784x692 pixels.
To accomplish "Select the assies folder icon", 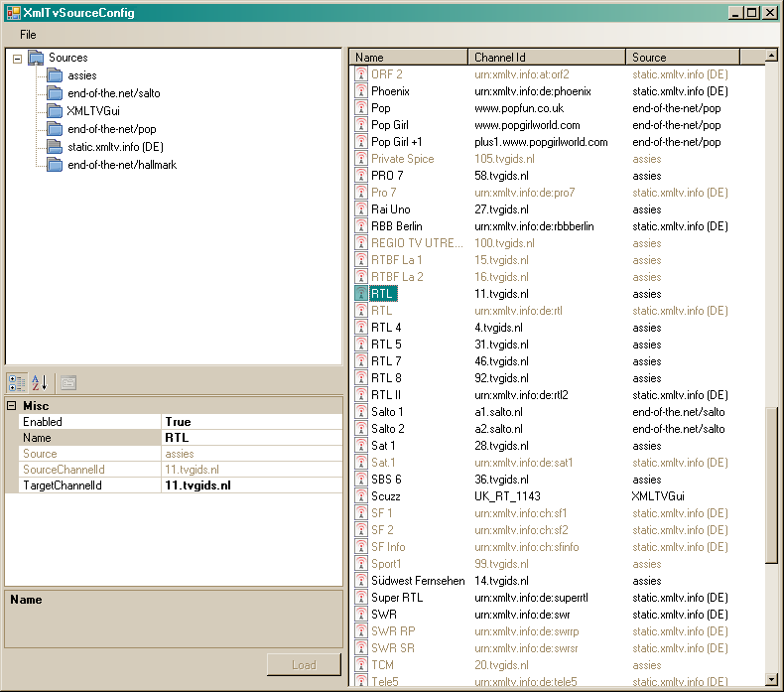I will click(x=55, y=75).
